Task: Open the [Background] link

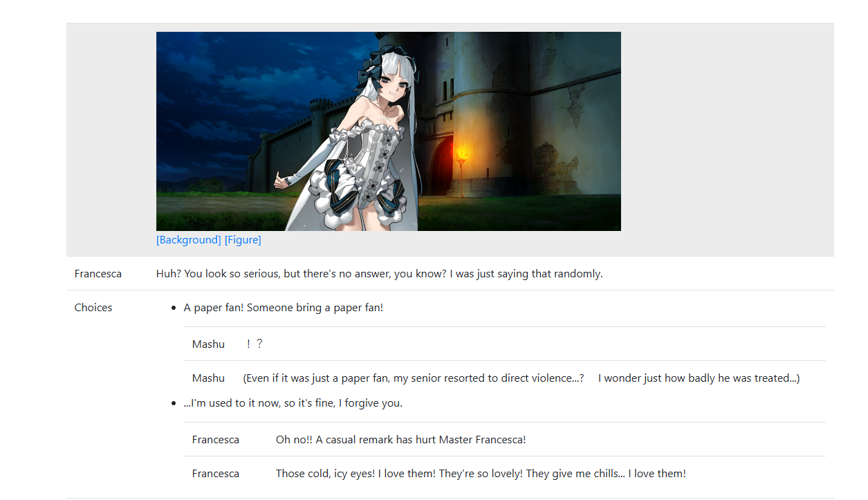Action: [189, 240]
